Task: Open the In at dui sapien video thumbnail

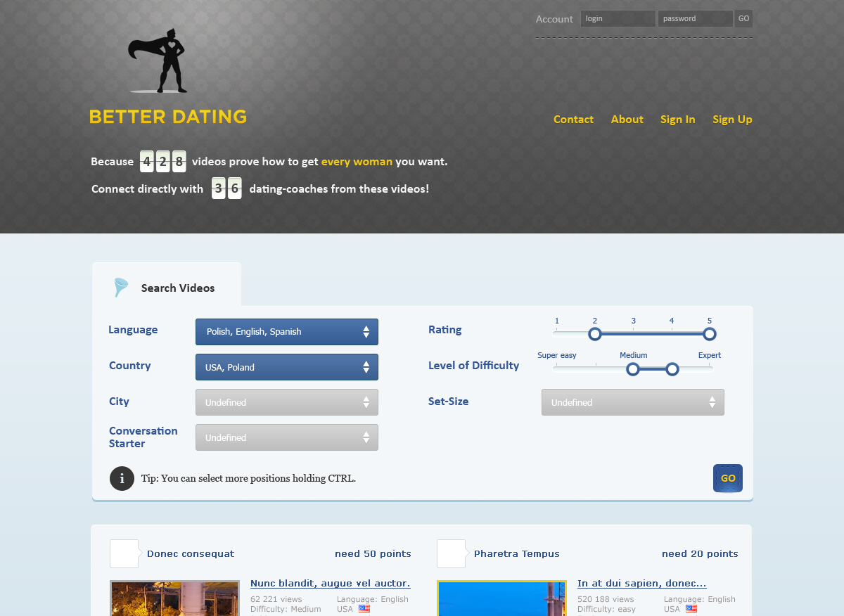Action: coord(501,598)
